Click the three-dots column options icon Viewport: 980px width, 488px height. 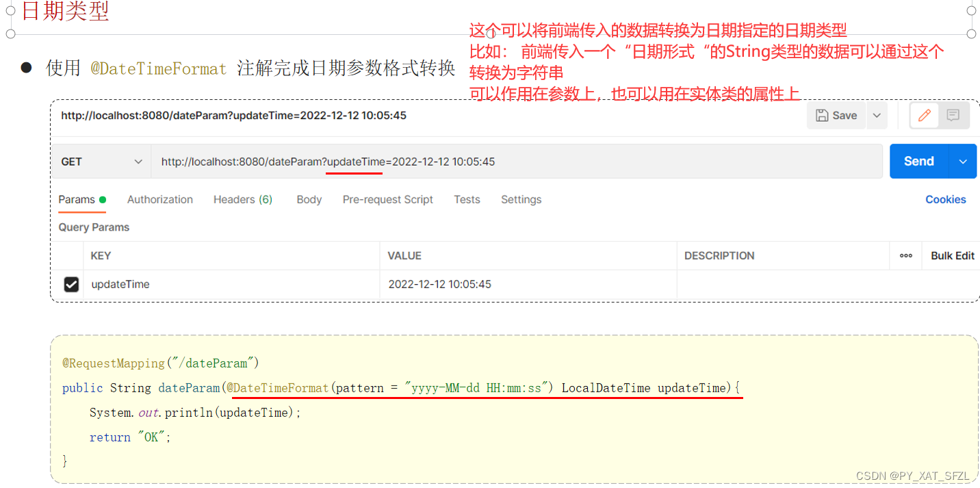click(906, 255)
